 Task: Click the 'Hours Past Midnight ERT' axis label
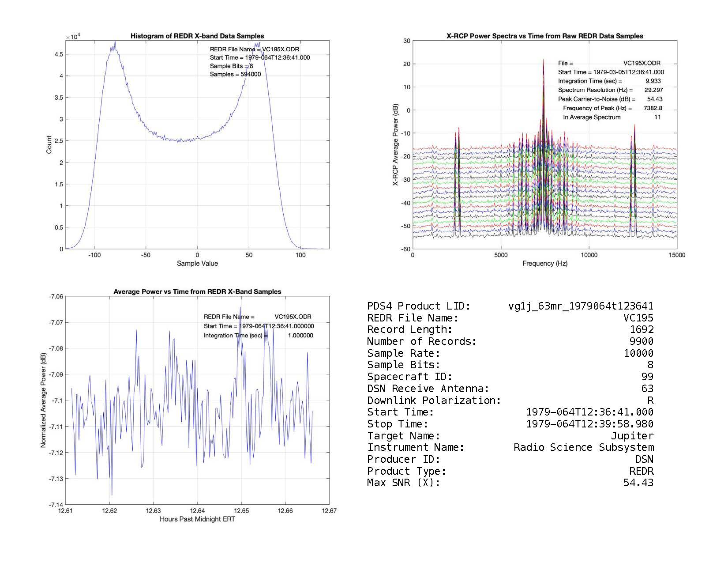tap(197, 519)
